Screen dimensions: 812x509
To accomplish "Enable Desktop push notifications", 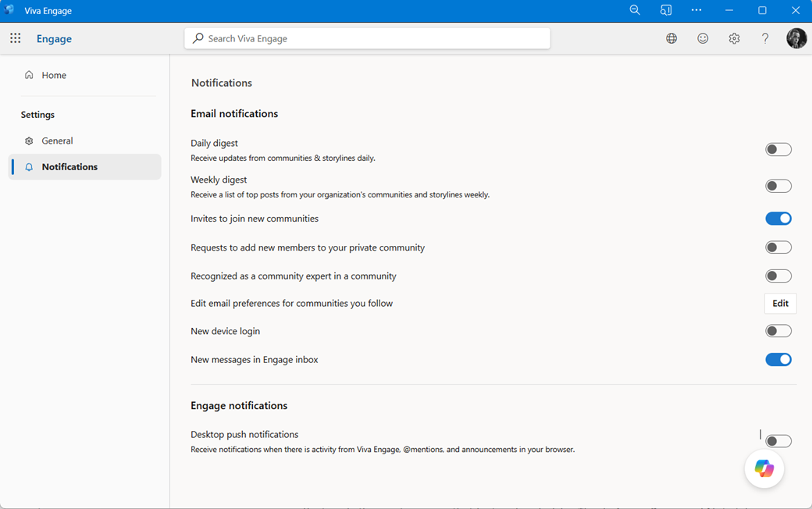I will (x=778, y=440).
